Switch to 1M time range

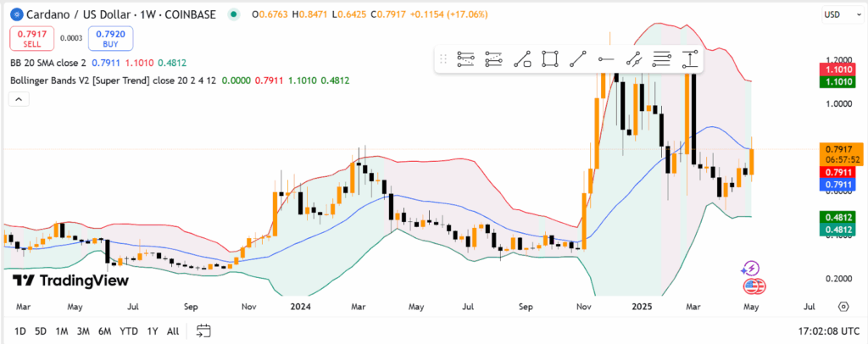pos(61,331)
